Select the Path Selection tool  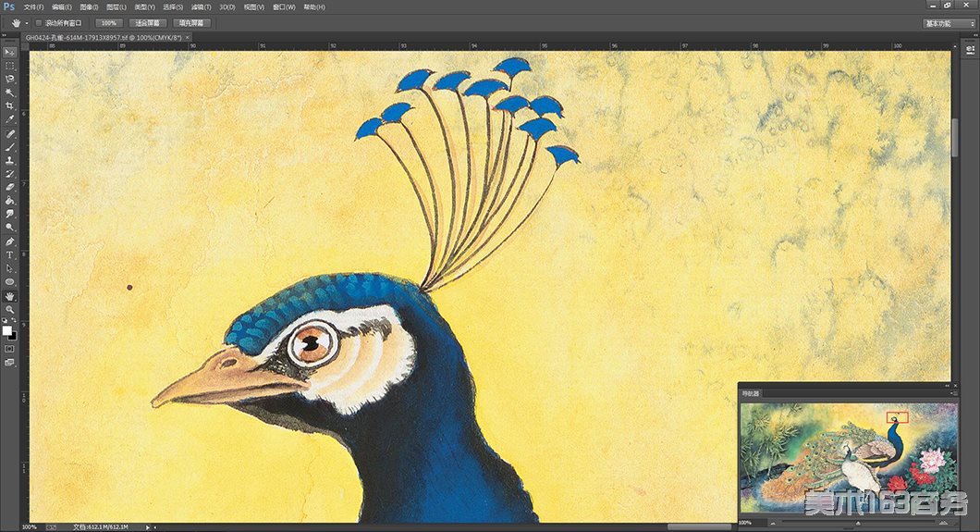(9, 268)
